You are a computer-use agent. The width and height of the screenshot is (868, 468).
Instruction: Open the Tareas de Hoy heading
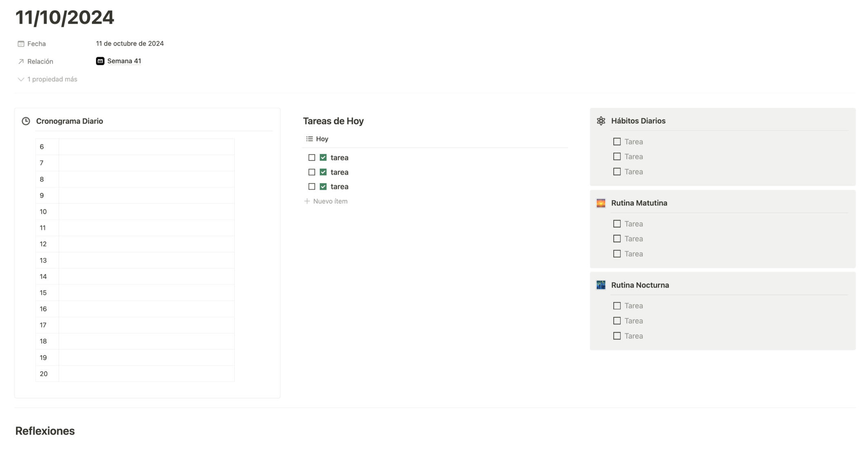(333, 121)
